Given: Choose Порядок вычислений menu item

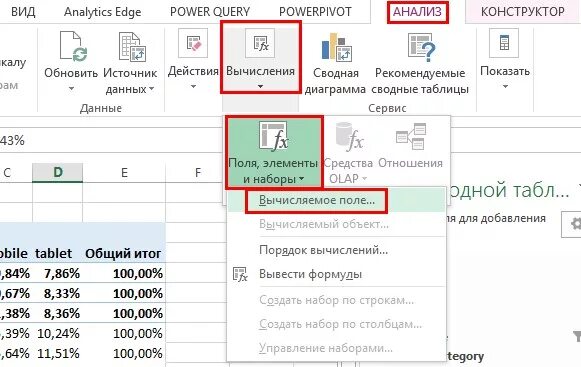Looking at the screenshot, I should click(336, 250).
